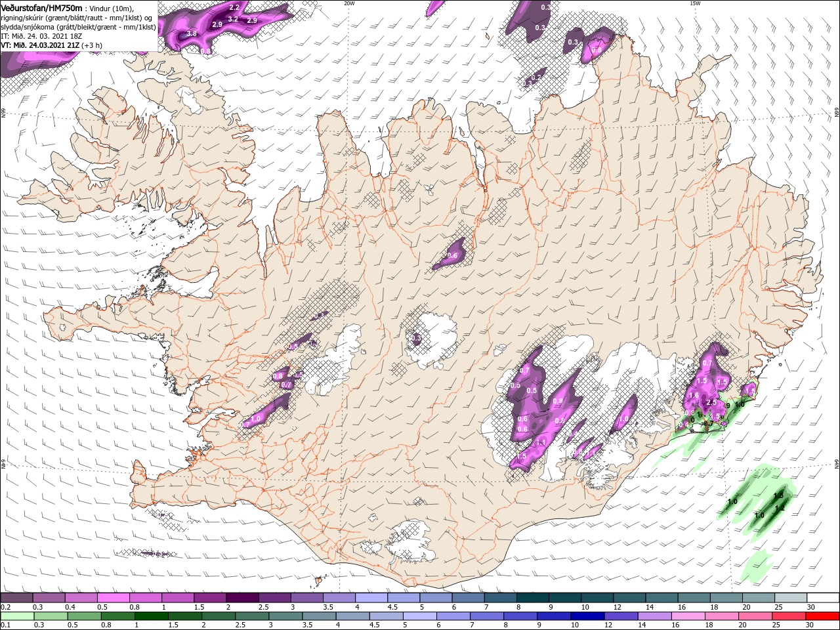840x630 pixels.
Task: Select the purple 12 rain legend swatch
Action: 621,616
